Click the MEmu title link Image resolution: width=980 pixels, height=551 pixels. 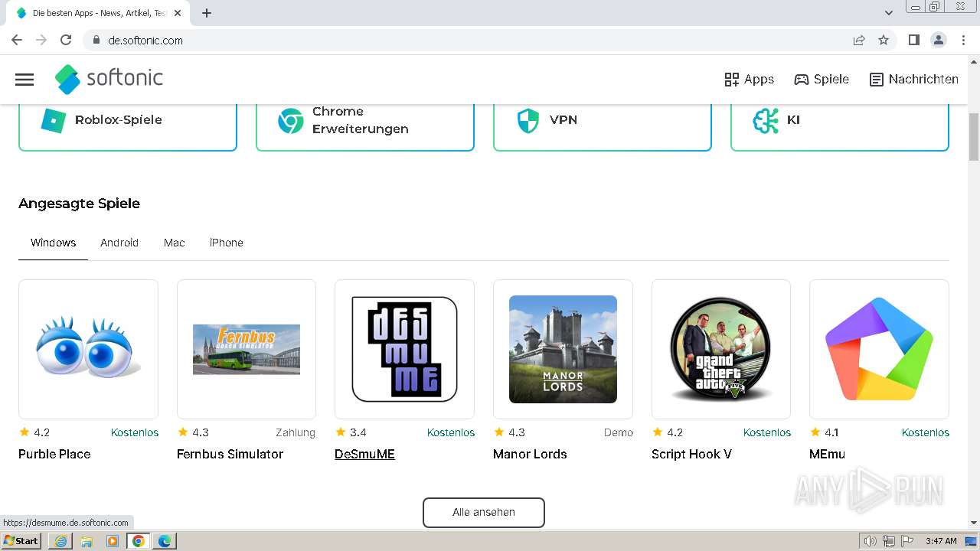[x=827, y=454]
